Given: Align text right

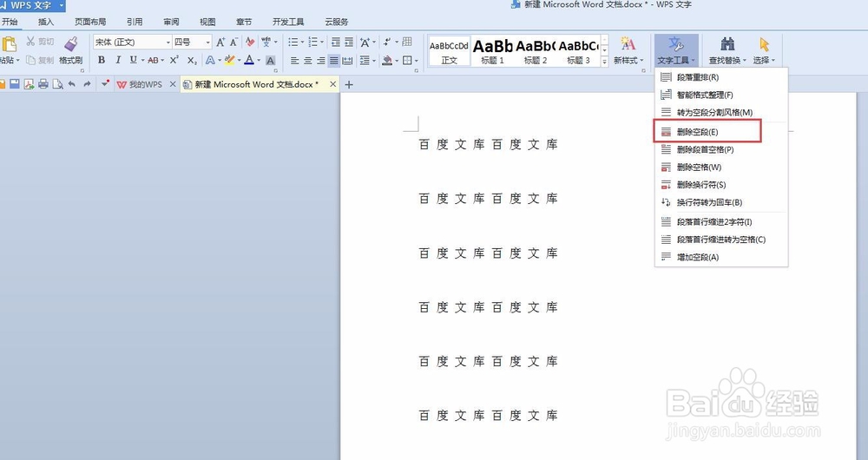Looking at the screenshot, I should click(320, 61).
